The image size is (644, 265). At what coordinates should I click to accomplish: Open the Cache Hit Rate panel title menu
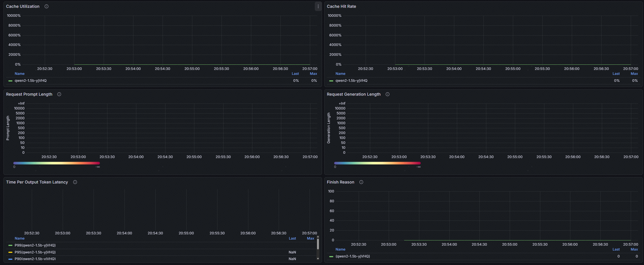(341, 6)
